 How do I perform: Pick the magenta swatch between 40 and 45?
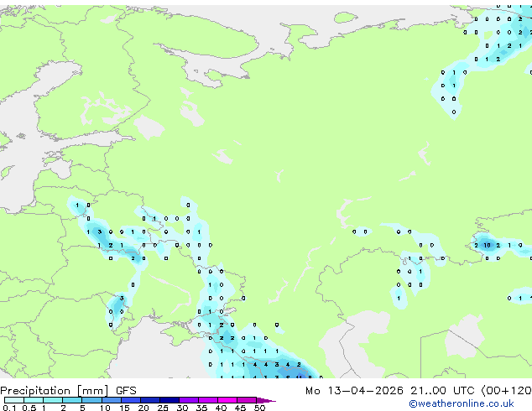(x=227, y=400)
